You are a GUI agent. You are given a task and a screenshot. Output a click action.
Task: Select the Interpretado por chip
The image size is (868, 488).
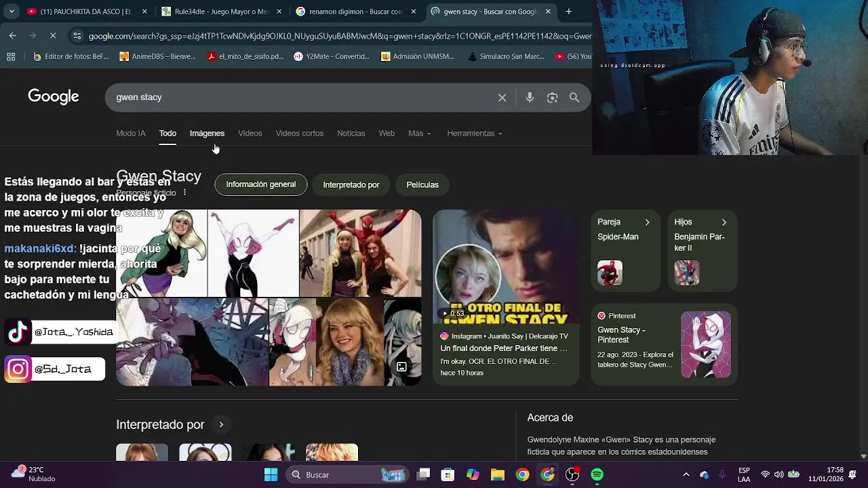coord(351,184)
